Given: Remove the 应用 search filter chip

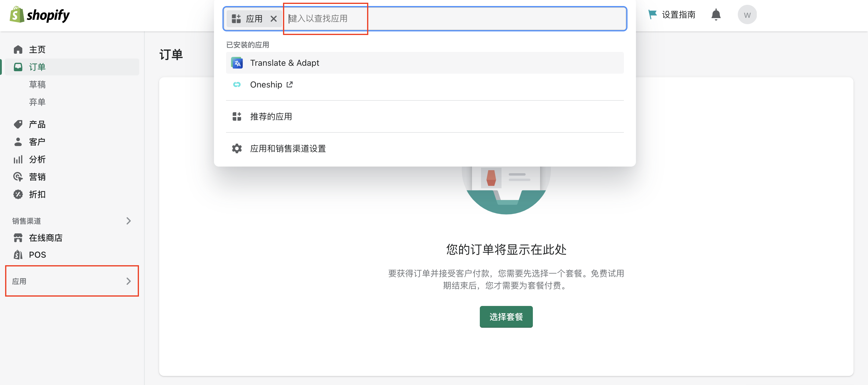Looking at the screenshot, I should tap(274, 19).
